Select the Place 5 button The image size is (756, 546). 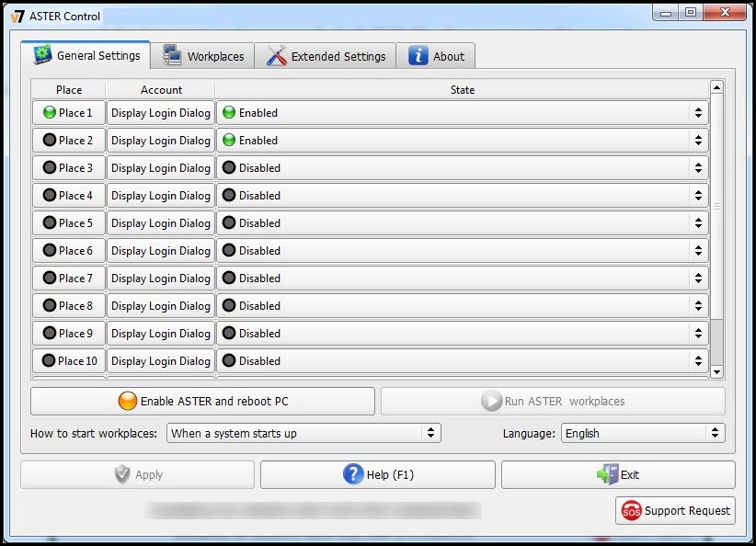(69, 222)
